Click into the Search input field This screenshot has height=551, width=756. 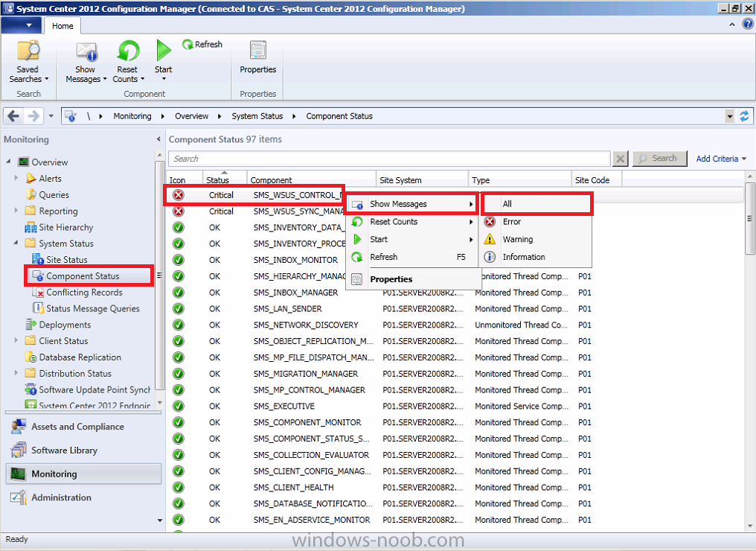[x=390, y=159]
